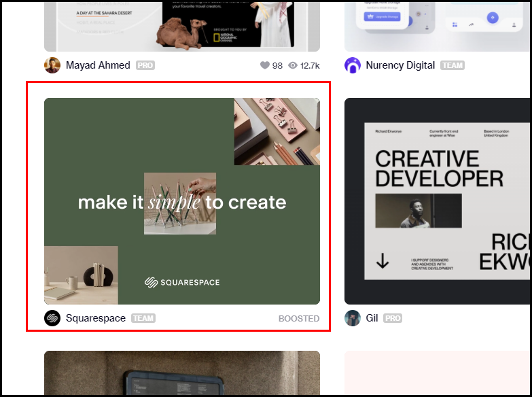Viewport: 532px width, 397px height.
Task: Click the Mayad Ahmed profile name
Action: pyautogui.click(x=98, y=65)
